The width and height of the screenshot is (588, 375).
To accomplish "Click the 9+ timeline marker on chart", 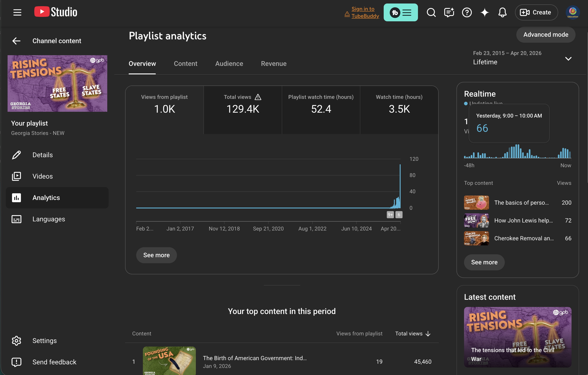I will coord(390,215).
